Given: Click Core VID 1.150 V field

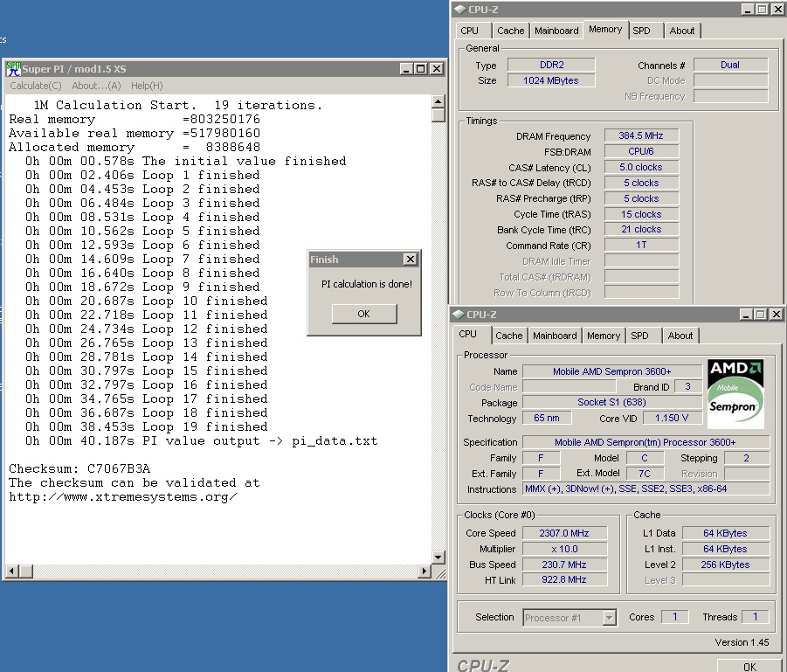Looking at the screenshot, I should [672, 418].
